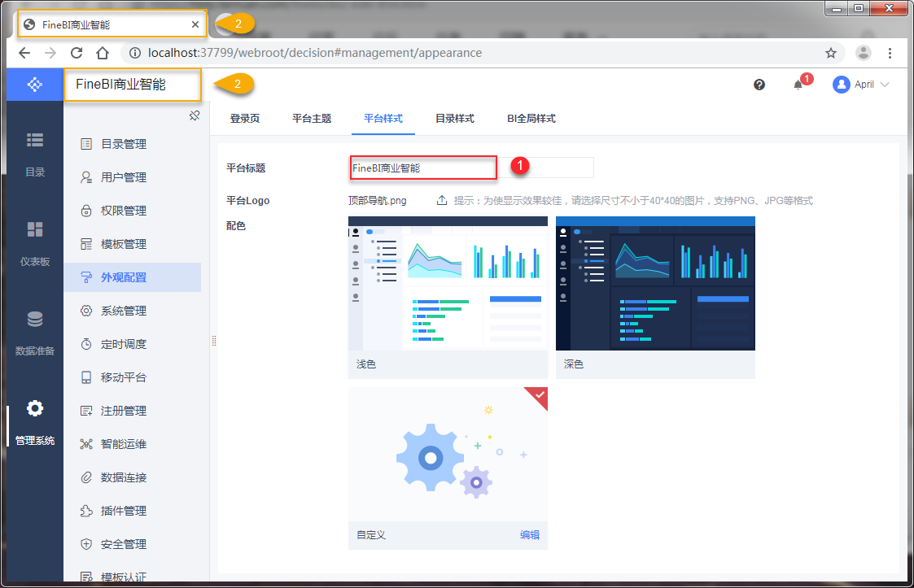Select the 自定义 custom color scheme
Screen dimensions: 914x588
click(448, 468)
